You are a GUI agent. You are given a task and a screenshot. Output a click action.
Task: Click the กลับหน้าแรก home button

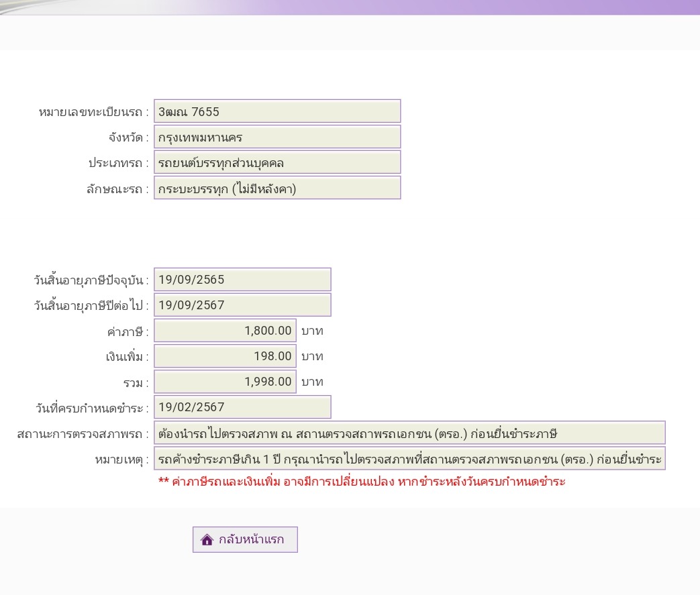coord(245,539)
